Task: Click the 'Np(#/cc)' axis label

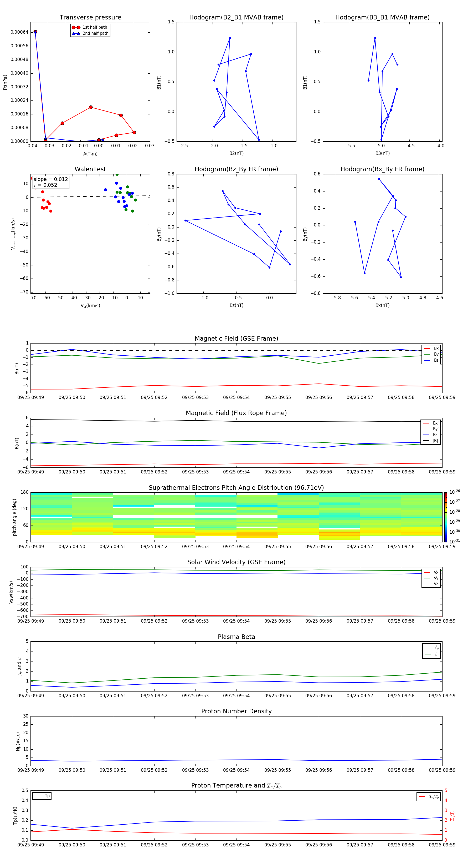Action: tap(18, 741)
